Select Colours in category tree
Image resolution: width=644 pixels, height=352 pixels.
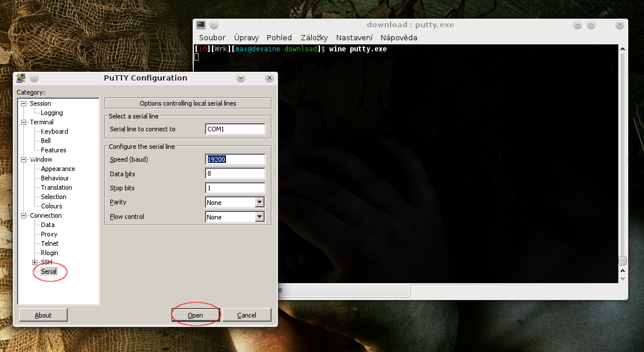point(51,206)
